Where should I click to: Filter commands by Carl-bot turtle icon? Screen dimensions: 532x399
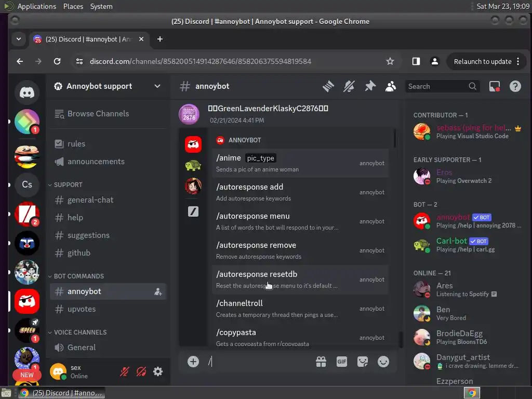point(193,166)
